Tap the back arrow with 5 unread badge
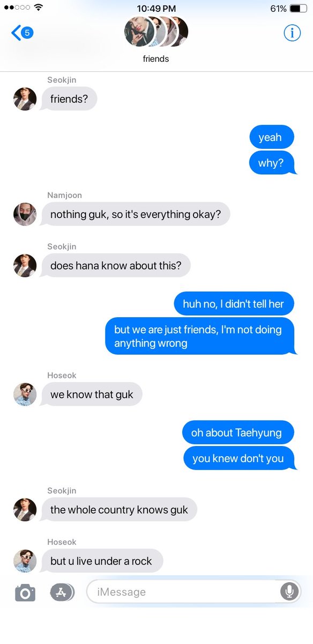Screen dimensions: 313x644 coord(22,33)
